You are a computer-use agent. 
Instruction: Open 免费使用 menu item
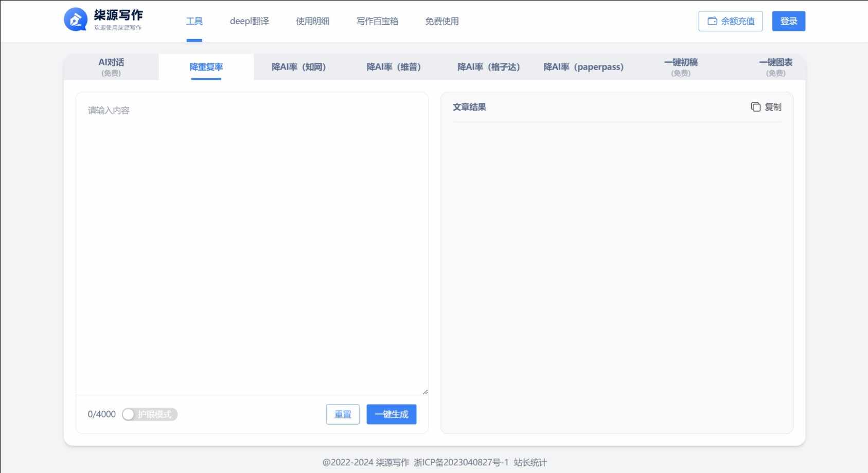click(x=442, y=21)
